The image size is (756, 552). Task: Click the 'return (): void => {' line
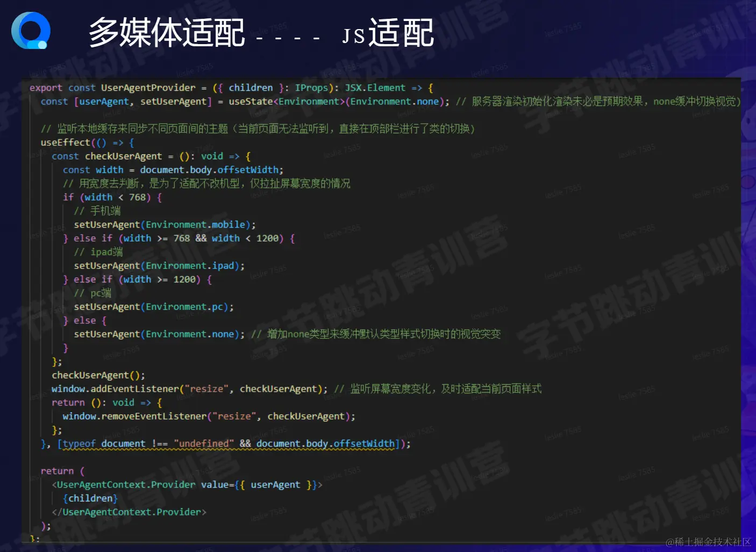point(107,402)
